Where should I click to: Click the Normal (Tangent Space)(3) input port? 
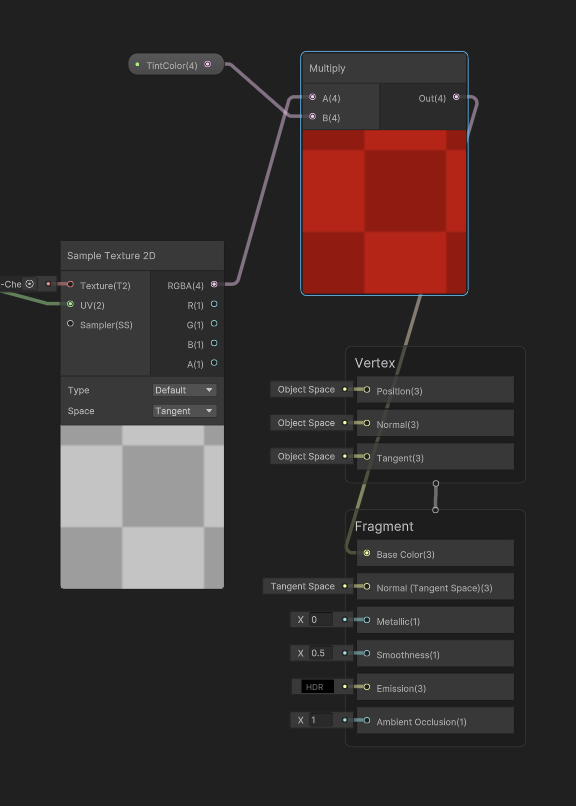tap(367, 587)
